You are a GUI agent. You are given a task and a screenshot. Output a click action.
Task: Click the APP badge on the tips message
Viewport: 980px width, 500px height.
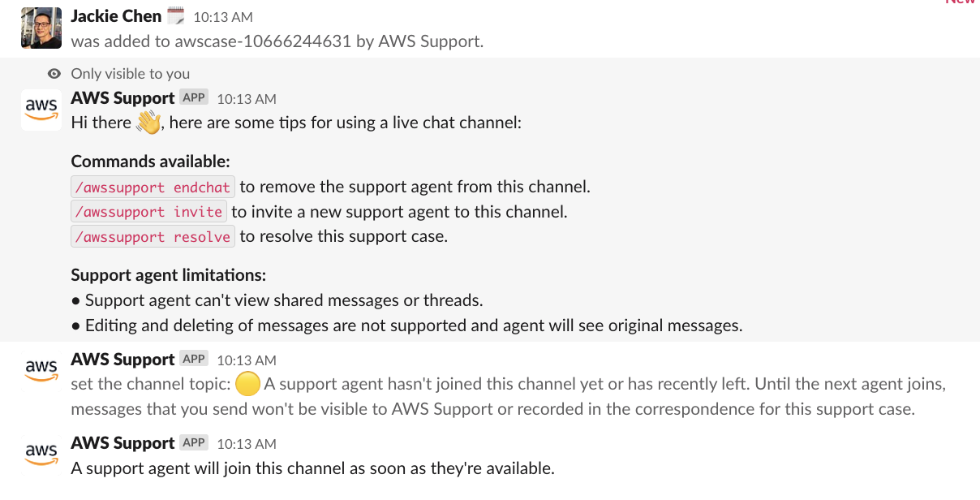pos(194,97)
